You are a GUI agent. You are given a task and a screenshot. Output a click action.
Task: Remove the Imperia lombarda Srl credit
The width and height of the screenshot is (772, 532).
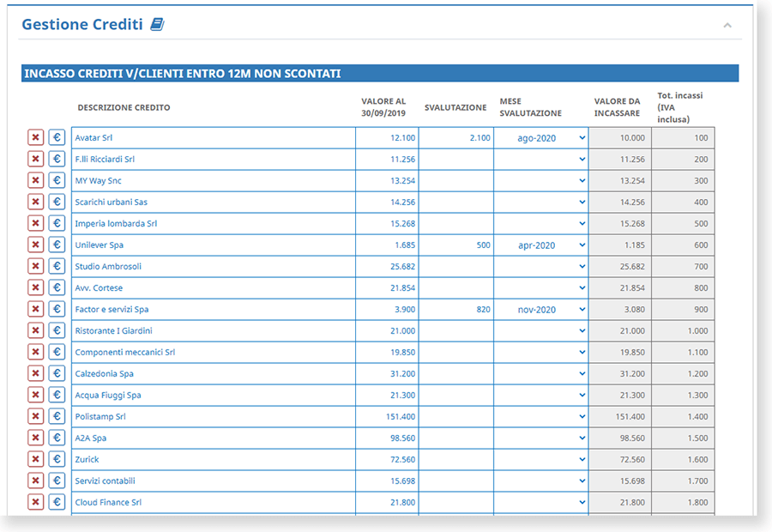coord(35,223)
